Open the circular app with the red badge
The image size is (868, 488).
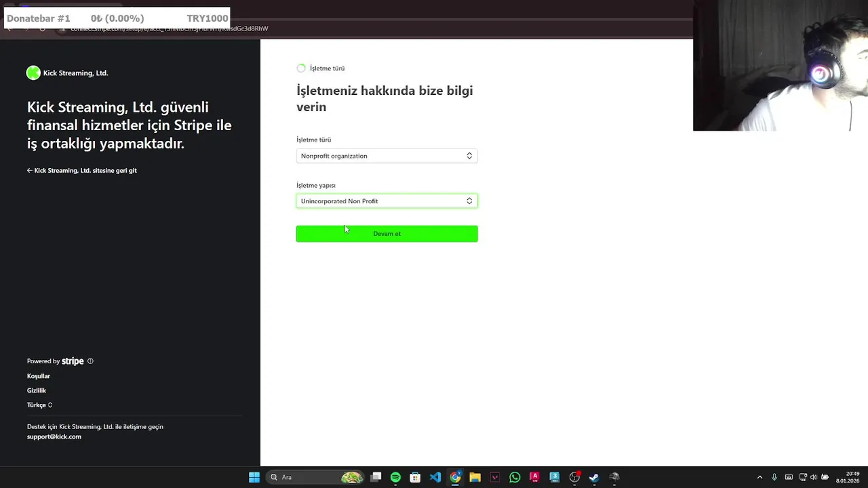[x=574, y=477]
